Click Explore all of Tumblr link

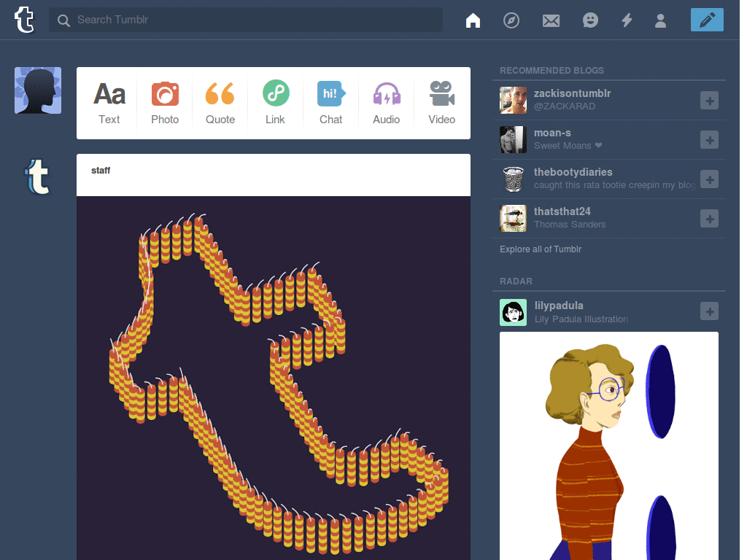[x=541, y=249]
